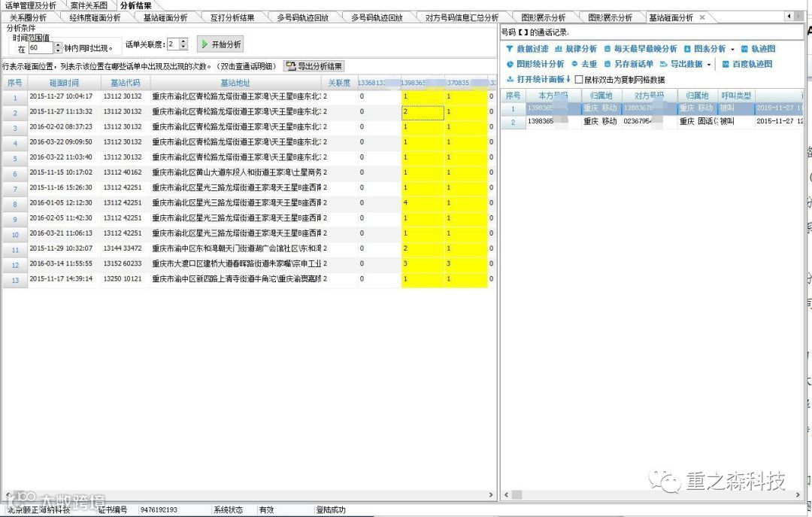Switch to the 案件关系图 tab

coord(89,5)
